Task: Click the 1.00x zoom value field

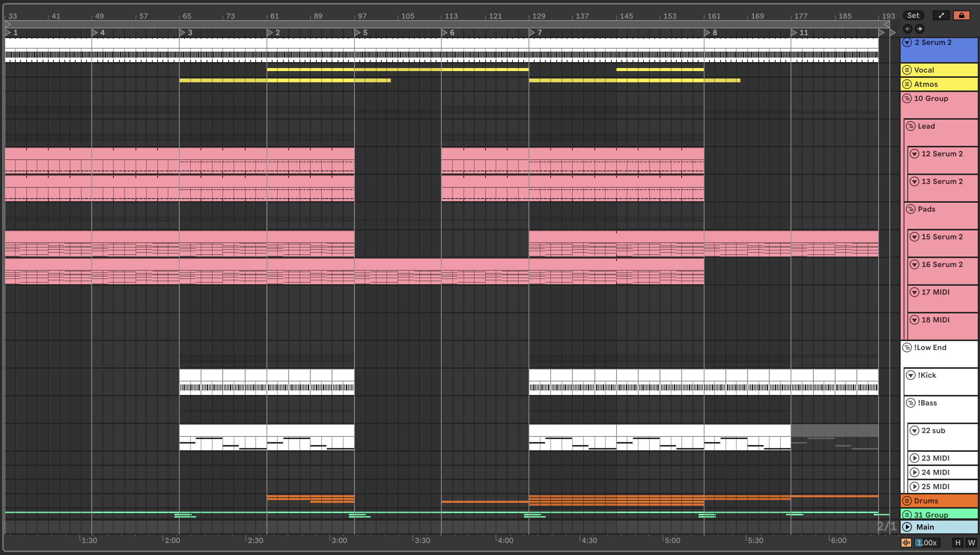Action: (x=926, y=542)
